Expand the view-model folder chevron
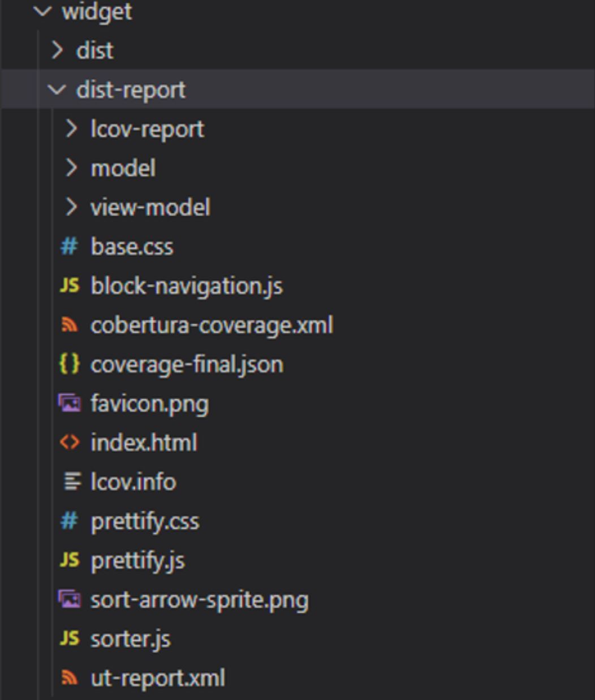Image resolution: width=595 pixels, height=700 pixels. (x=71, y=207)
